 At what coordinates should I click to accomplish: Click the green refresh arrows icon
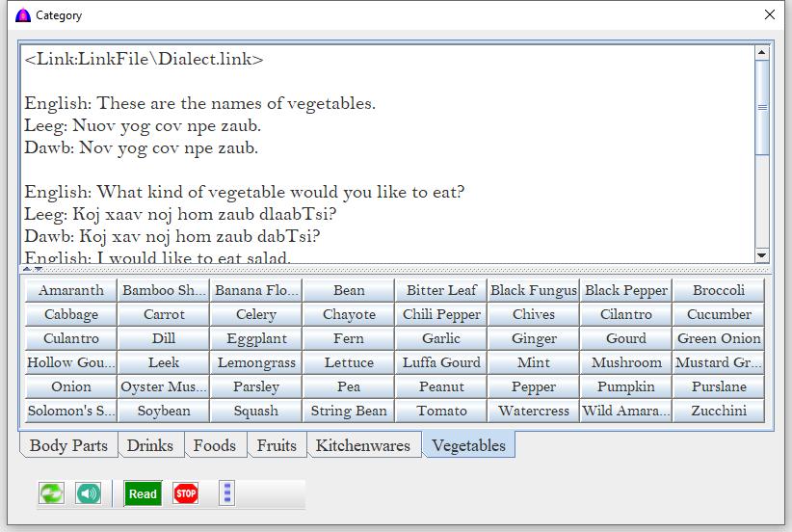click(51, 493)
